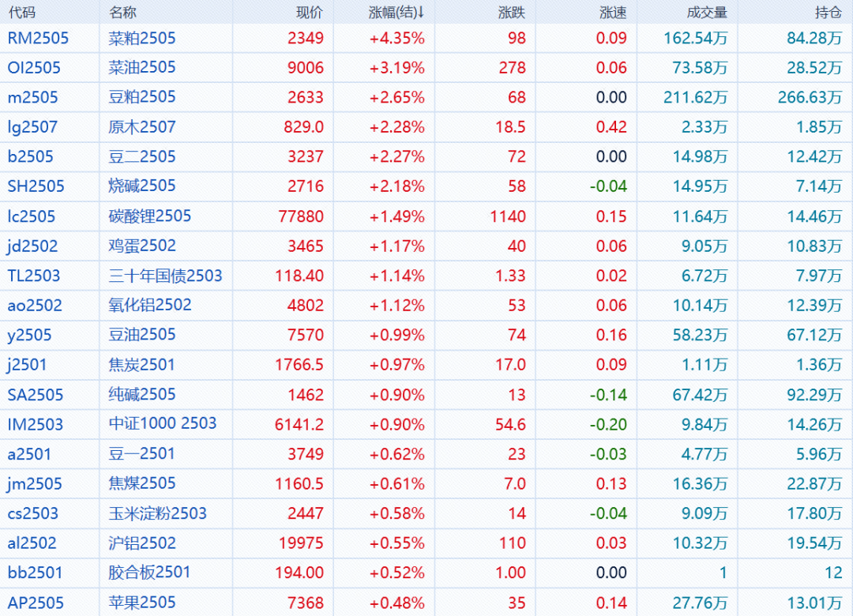Select contract code m2505
Image resolution: width=853 pixels, height=616 pixels.
pyautogui.click(x=33, y=97)
